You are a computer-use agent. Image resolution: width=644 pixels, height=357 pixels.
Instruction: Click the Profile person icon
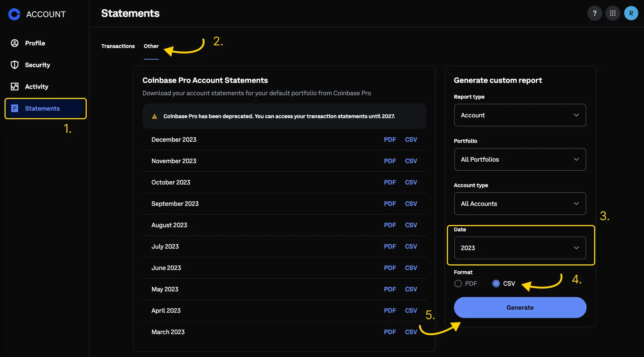[15, 43]
